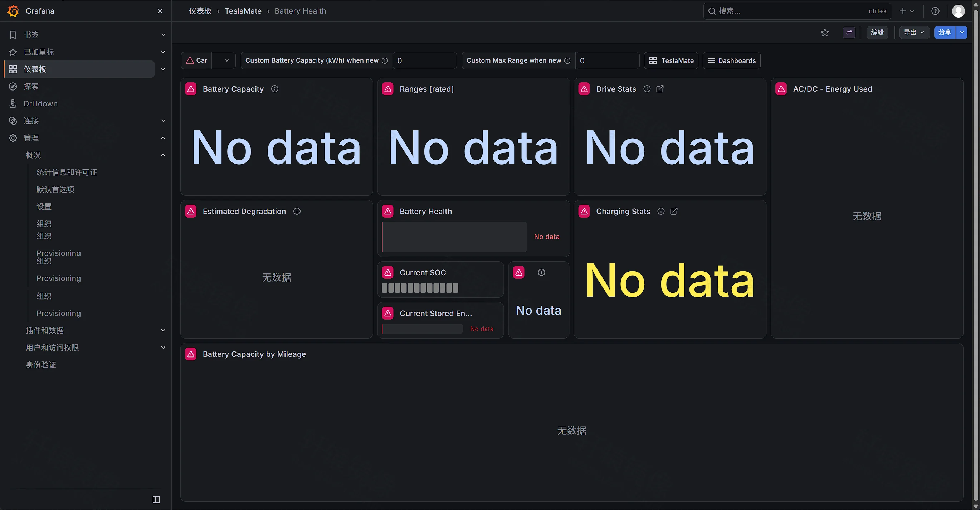Expand the 已加星标 chevron
Viewport: 980px width, 510px height.
click(x=163, y=52)
